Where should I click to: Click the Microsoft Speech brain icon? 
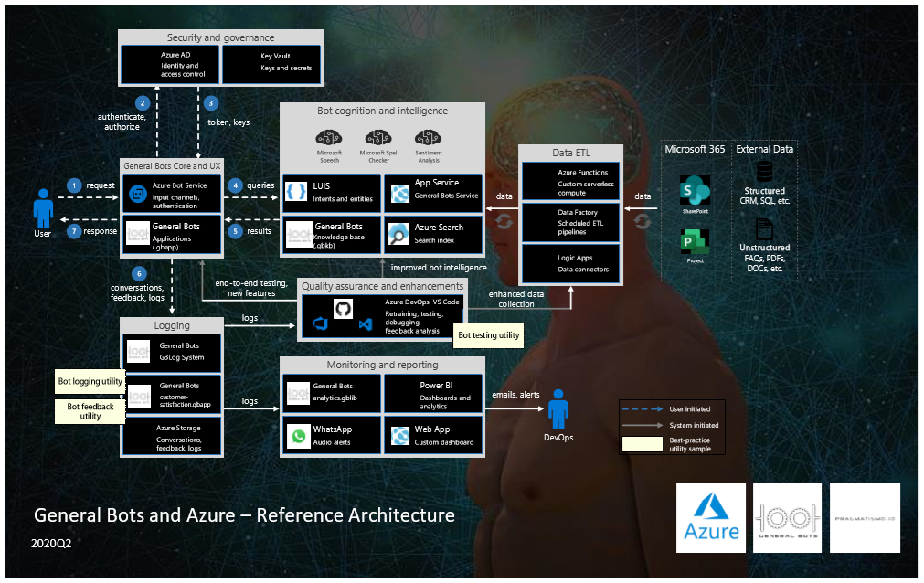[x=330, y=135]
